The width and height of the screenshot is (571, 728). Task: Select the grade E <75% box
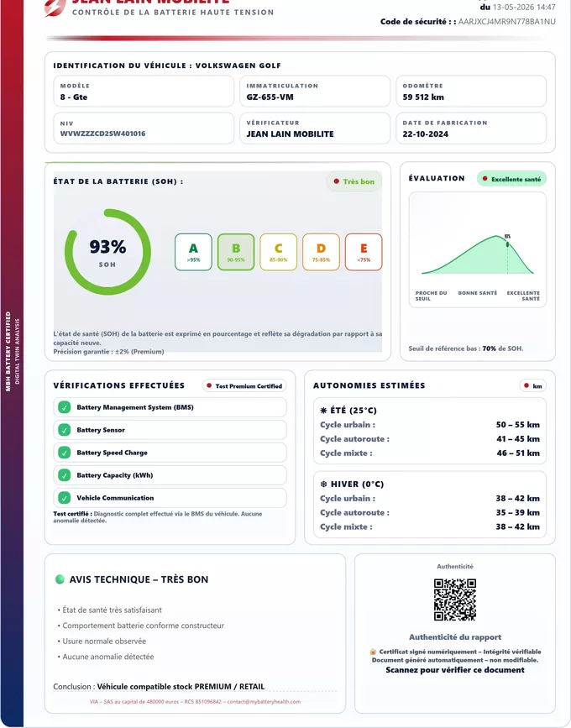point(364,252)
